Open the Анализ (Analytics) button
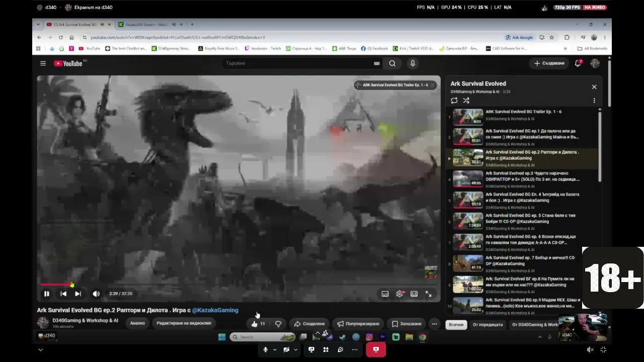 [x=137, y=323]
